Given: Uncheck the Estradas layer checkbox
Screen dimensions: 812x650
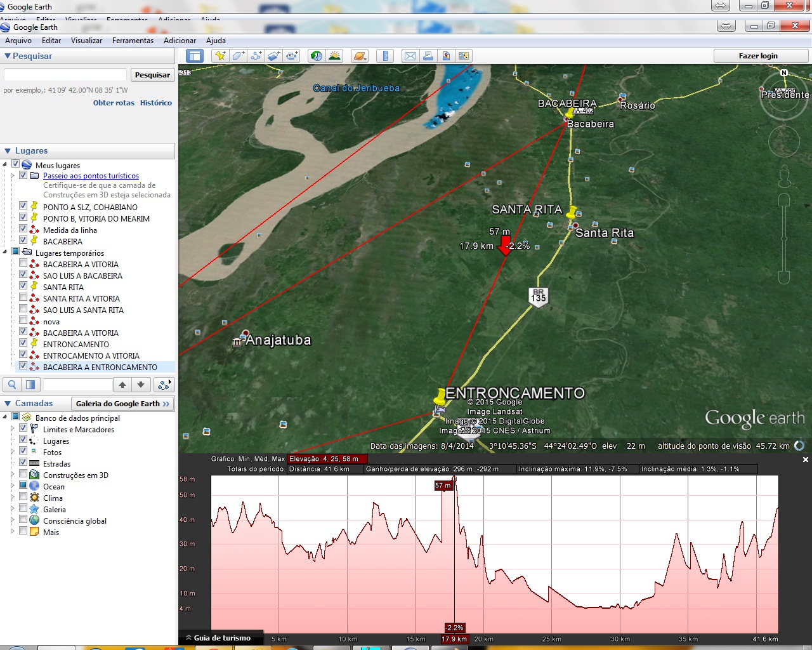Looking at the screenshot, I should coord(23,463).
